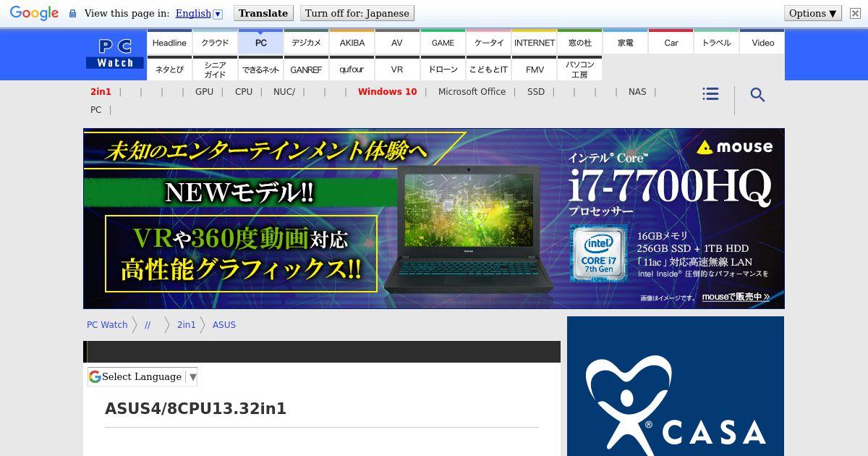
Task: Click the // breadcrumb link
Action: click(x=148, y=325)
